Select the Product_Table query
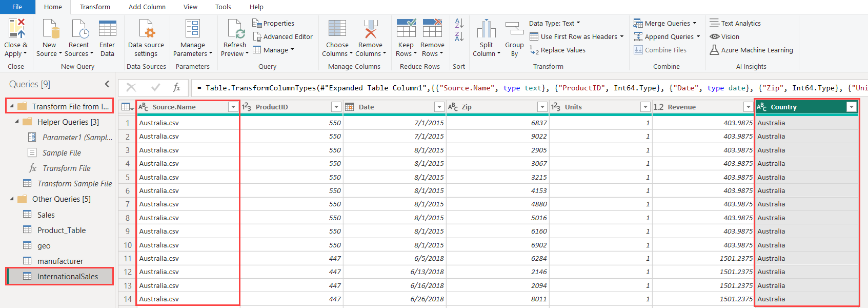 (x=62, y=230)
